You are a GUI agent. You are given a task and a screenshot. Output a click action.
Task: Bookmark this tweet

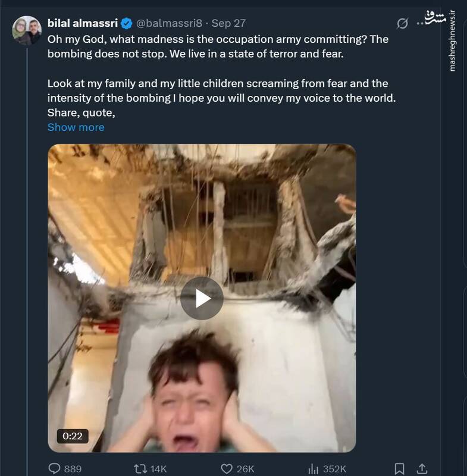coord(400,469)
